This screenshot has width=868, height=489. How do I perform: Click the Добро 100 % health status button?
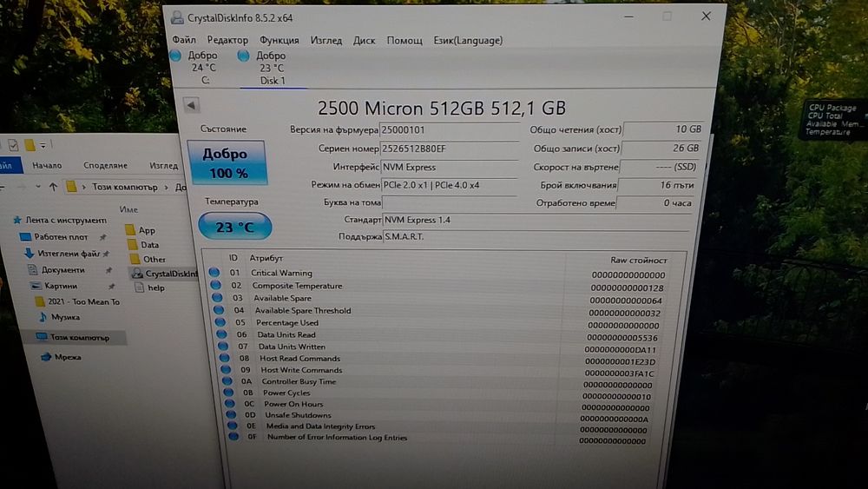(x=227, y=162)
